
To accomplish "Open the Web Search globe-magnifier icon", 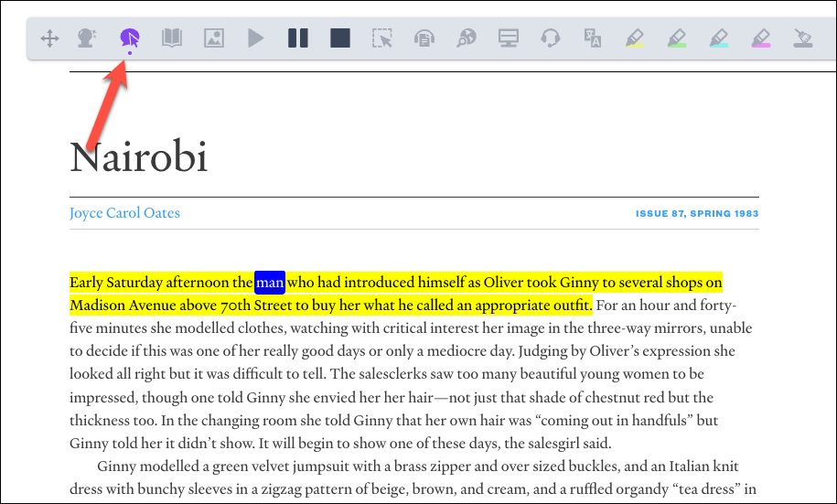I will pyautogui.click(x=466, y=38).
